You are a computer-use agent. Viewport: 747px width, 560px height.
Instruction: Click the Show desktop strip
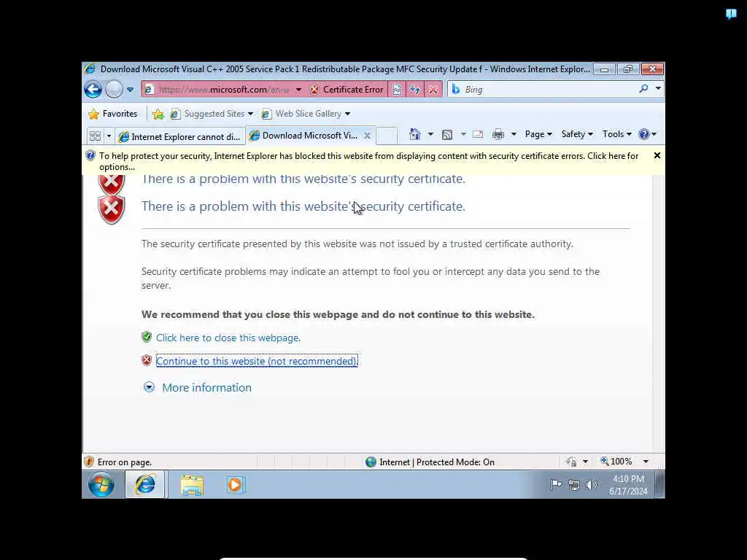point(660,485)
